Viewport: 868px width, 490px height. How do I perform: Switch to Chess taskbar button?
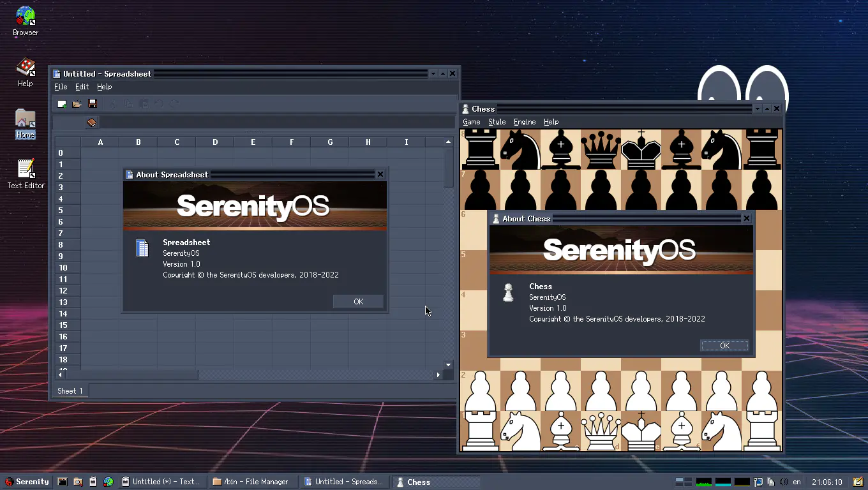(436, 482)
